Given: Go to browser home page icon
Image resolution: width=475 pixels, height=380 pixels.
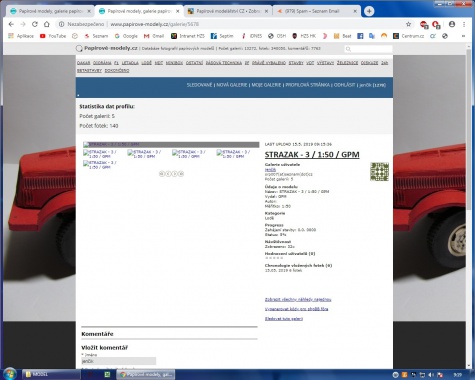Looking at the screenshot, I should (47, 24).
